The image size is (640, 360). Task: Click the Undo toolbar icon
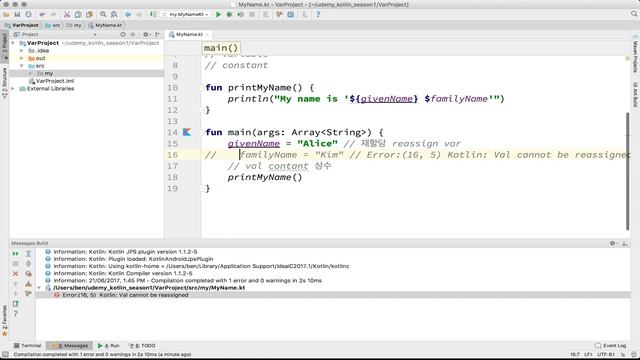(42, 14)
